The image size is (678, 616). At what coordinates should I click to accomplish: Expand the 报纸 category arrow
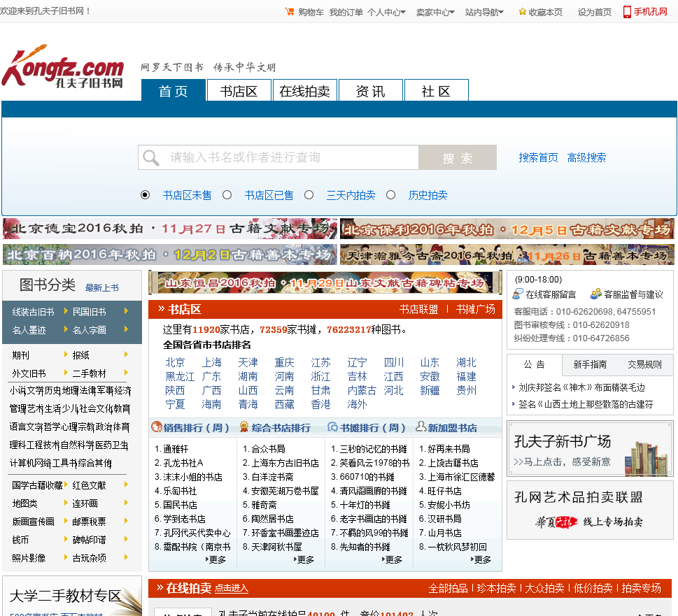tap(126, 354)
